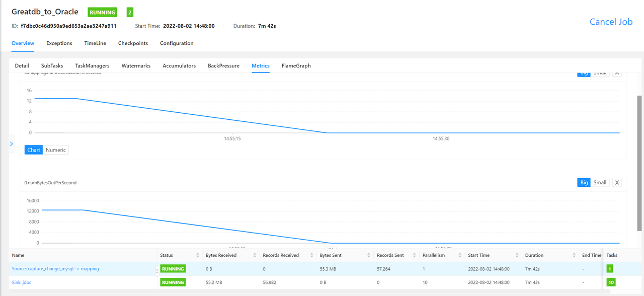Screen dimensions: 644x296
Task: Expand the left side panel chevron
Action: (11, 144)
